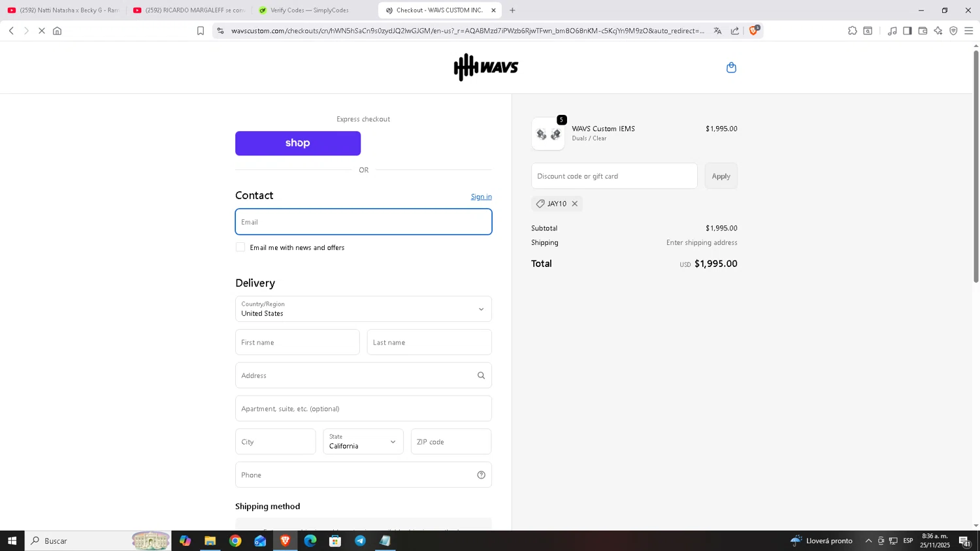
Task: Go back to previous page
Action: click(x=11, y=31)
